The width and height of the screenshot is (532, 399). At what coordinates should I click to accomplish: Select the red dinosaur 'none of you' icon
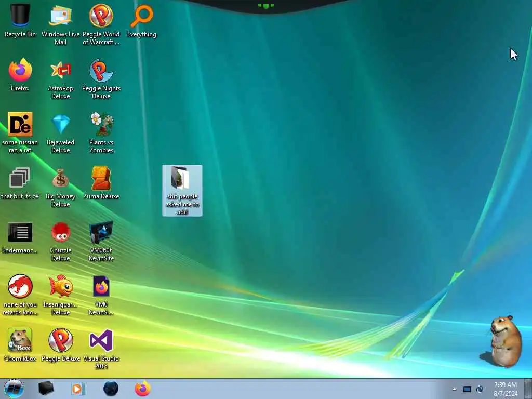point(20,295)
